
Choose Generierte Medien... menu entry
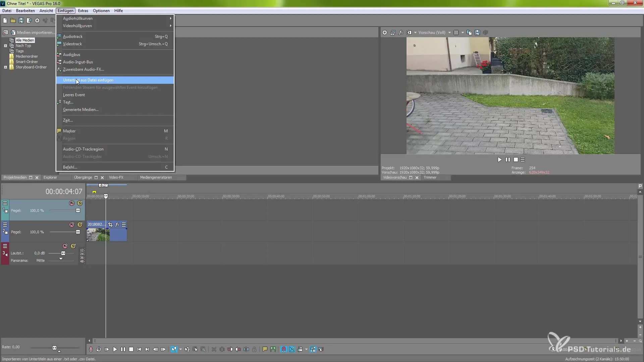[x=115, y=110]
